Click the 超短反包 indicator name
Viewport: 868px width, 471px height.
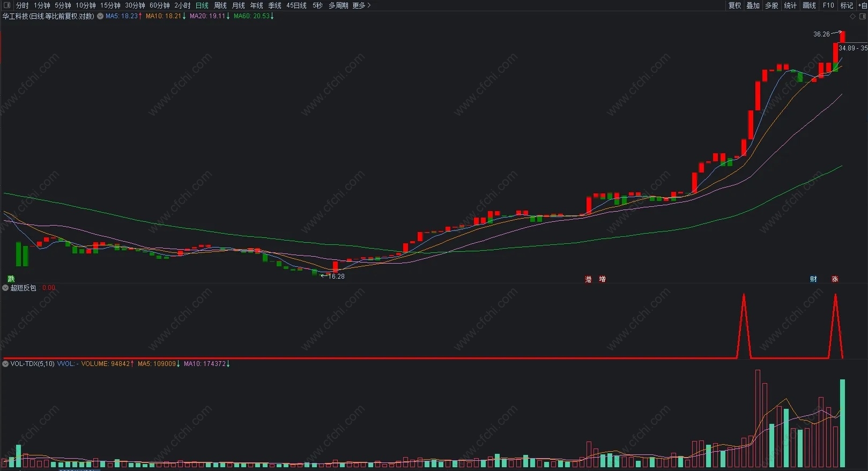pyautogui.click(x=24, y=288)
